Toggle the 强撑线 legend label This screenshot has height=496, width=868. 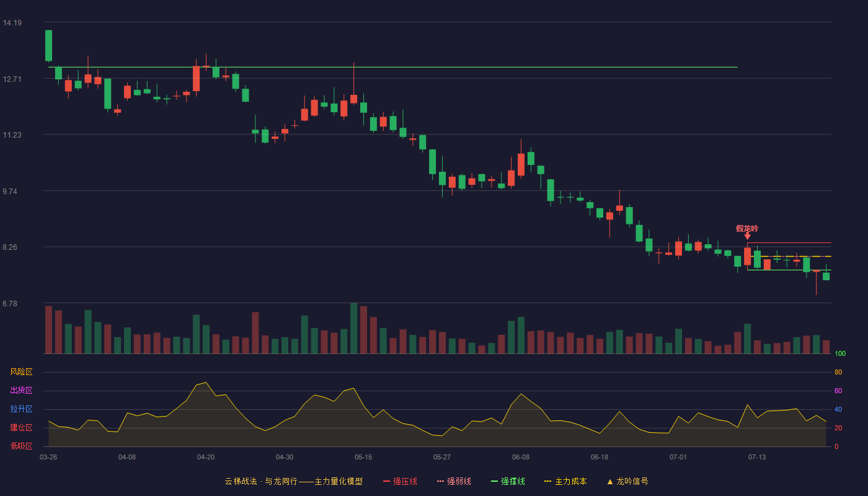[513, 481]
